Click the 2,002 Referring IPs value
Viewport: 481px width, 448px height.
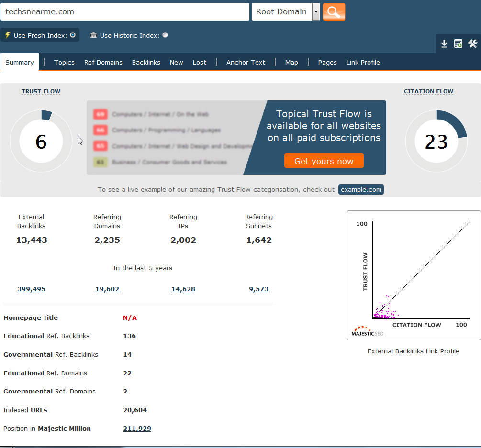click(x=183, y=240)
